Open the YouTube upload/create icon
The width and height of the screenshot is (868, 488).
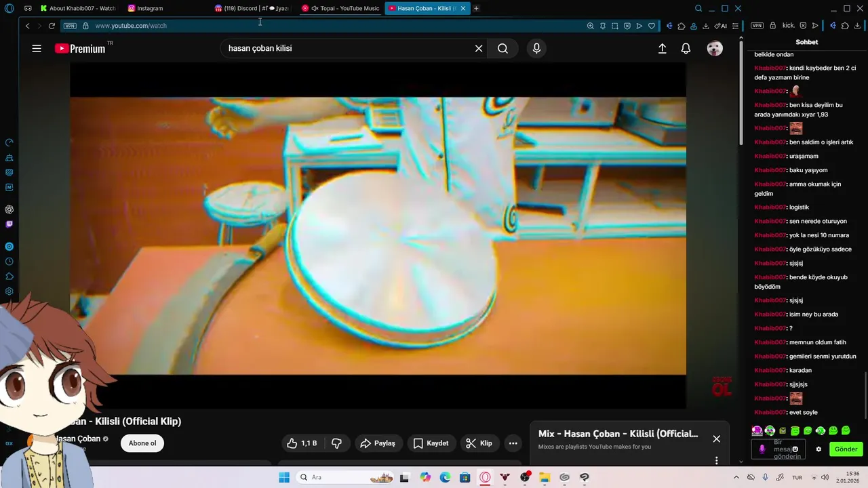pyautogui.click(x=663, y=48)
